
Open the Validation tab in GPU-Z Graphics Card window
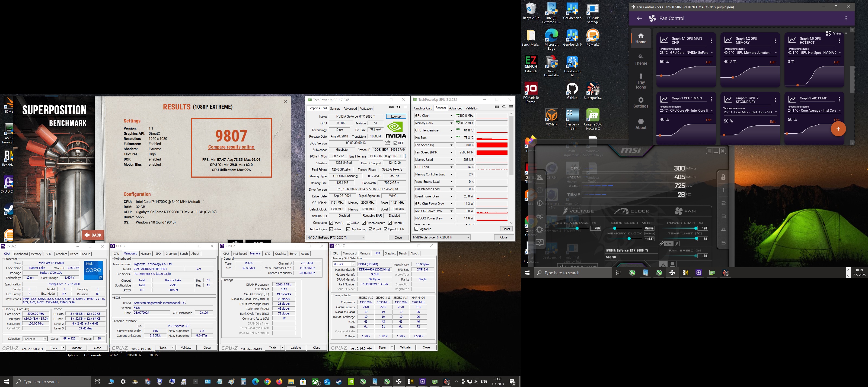[366, 109]
